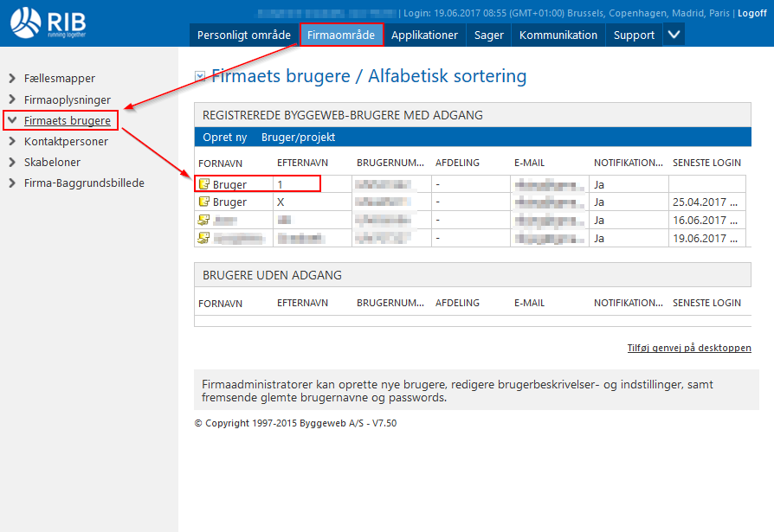Sort registered users by the EFTERNAVN column header
Screen dimensions: 774x532
pyautogui.click(x=302, y=163)
